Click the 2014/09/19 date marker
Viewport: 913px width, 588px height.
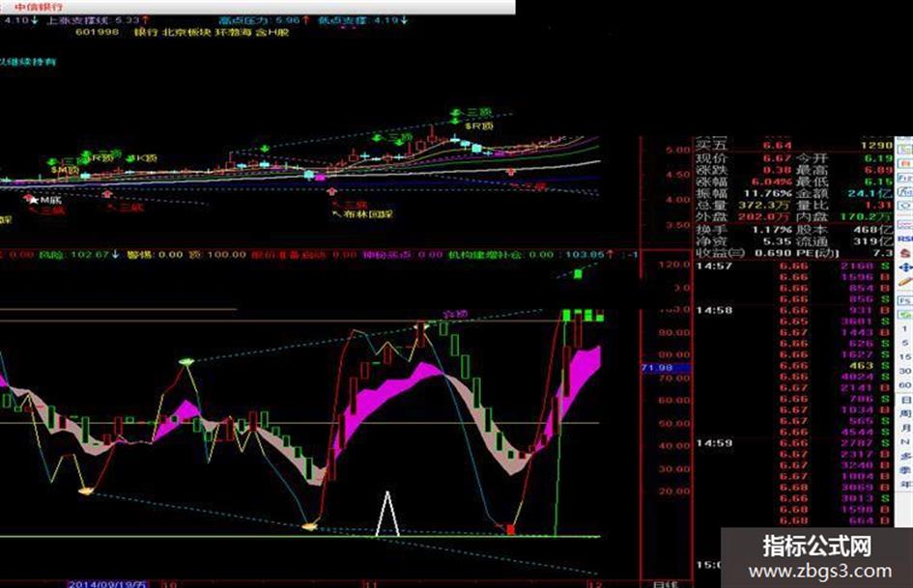[106, 583]
